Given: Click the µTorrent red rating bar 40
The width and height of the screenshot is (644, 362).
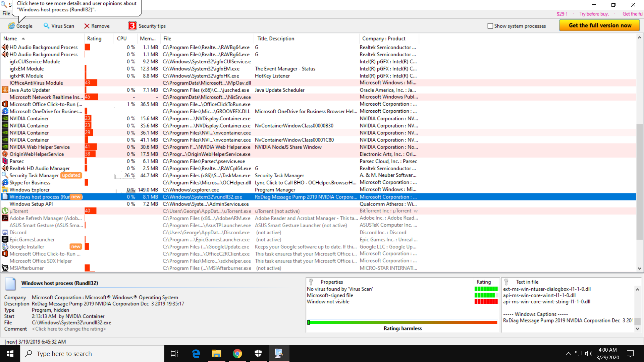Looking at the screenshot, I should click(91, 211).
